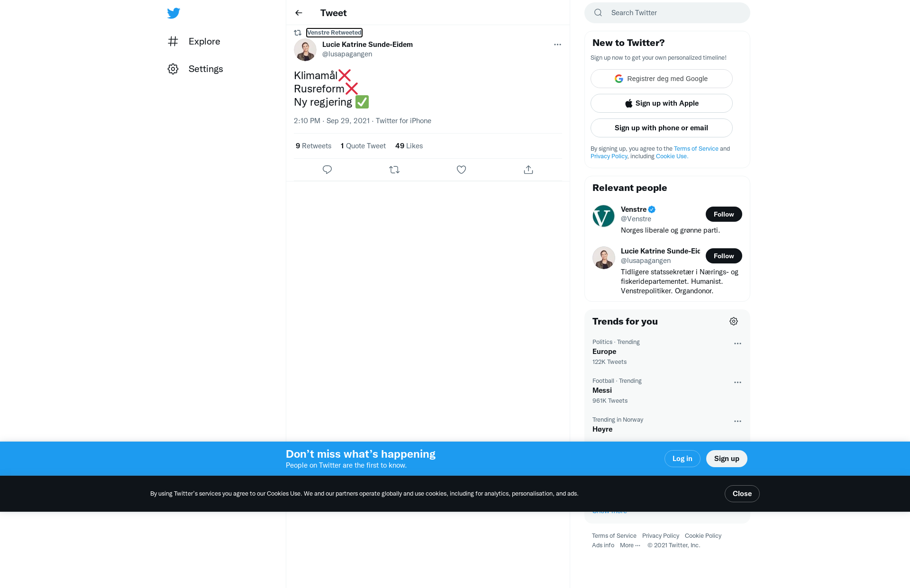Open Lucie Katrine's profile avatar in tweet

tap(305, 50)
